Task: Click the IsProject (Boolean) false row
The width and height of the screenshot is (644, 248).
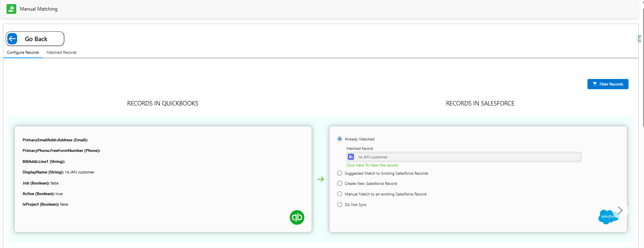Action: click(45, 204)
